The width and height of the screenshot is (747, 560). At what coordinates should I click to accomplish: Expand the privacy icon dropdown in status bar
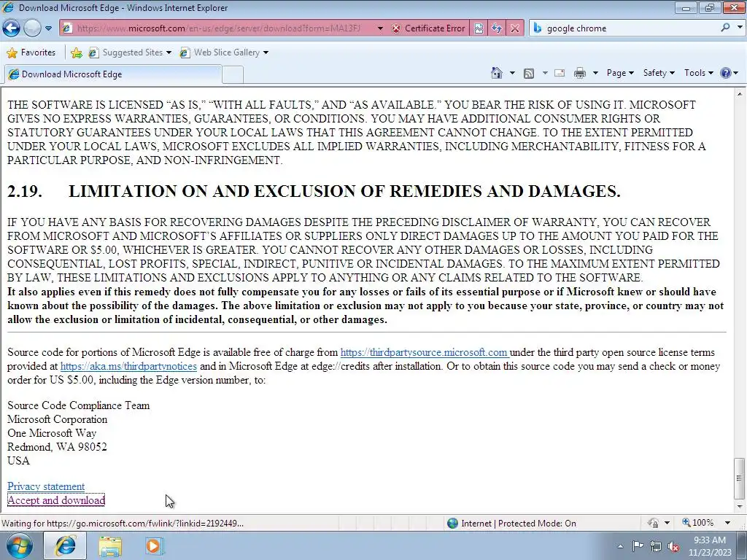click(667, 523)
